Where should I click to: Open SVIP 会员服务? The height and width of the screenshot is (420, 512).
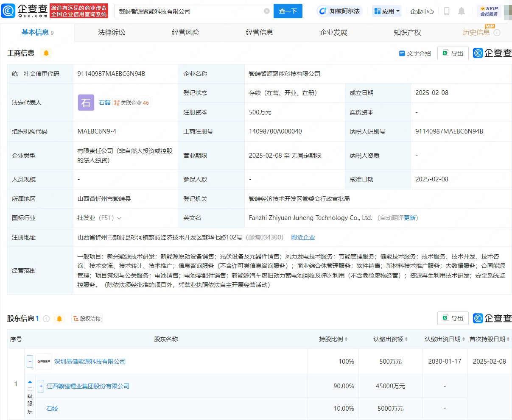click(489, 11)
